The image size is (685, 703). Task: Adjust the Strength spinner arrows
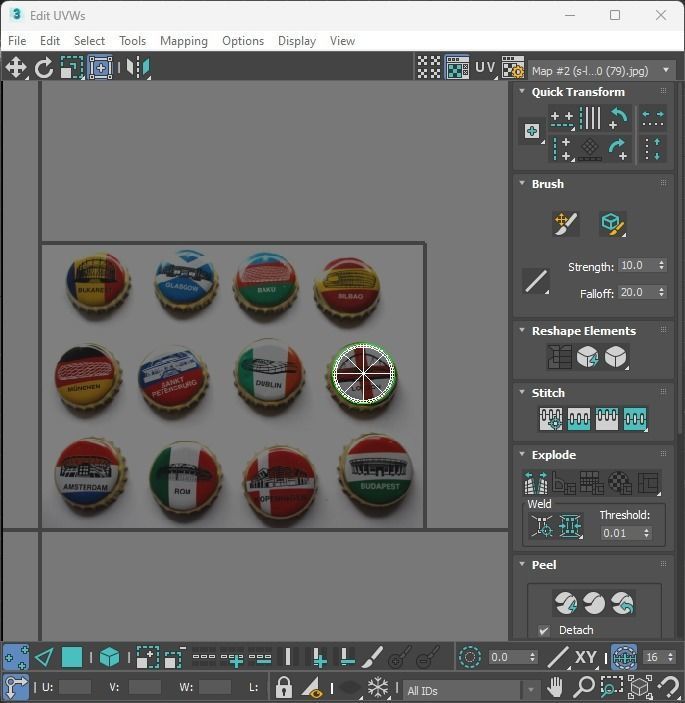(661, 265)
